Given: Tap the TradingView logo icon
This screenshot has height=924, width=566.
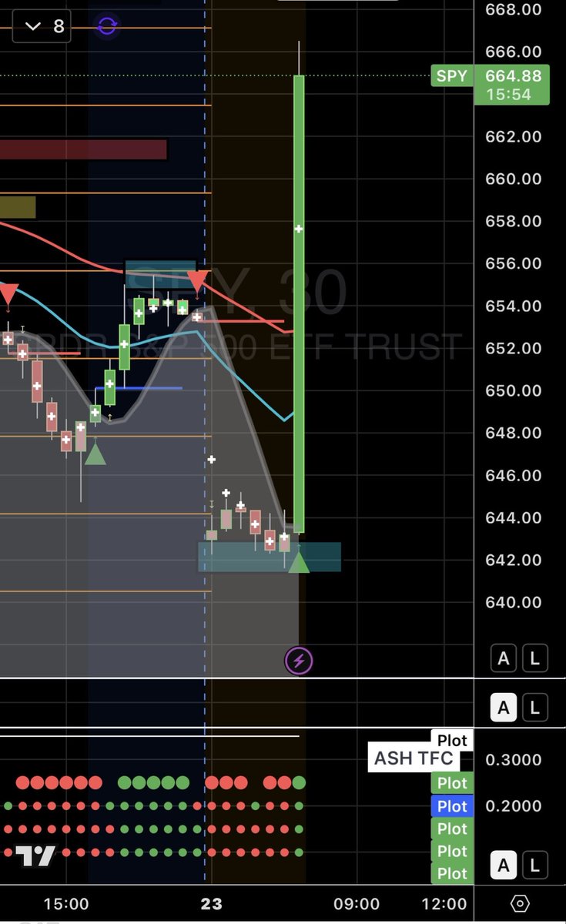Looking at the screenshot, I should click(36, 856).
